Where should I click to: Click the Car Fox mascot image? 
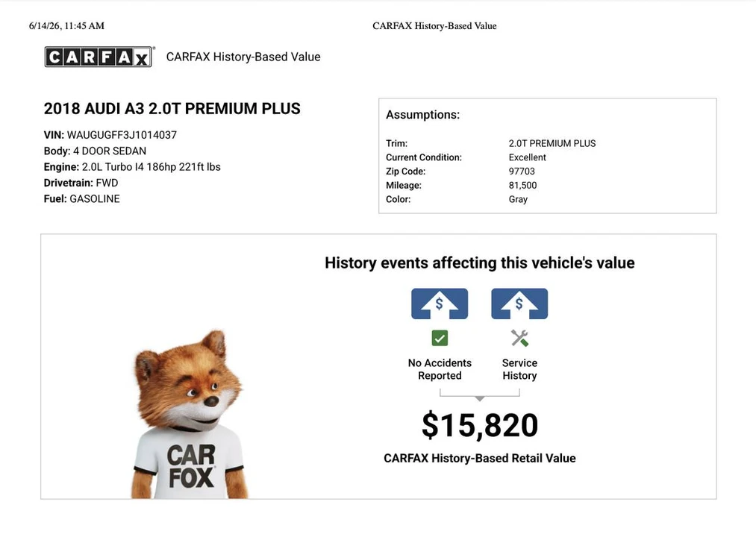189,415
